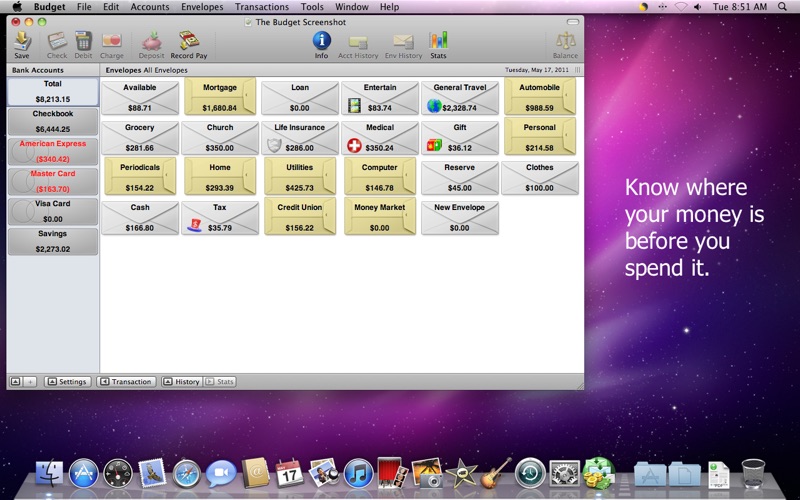Open Env History in the toolbar
This screenshot has height=500, width=800.
(402, 44)
